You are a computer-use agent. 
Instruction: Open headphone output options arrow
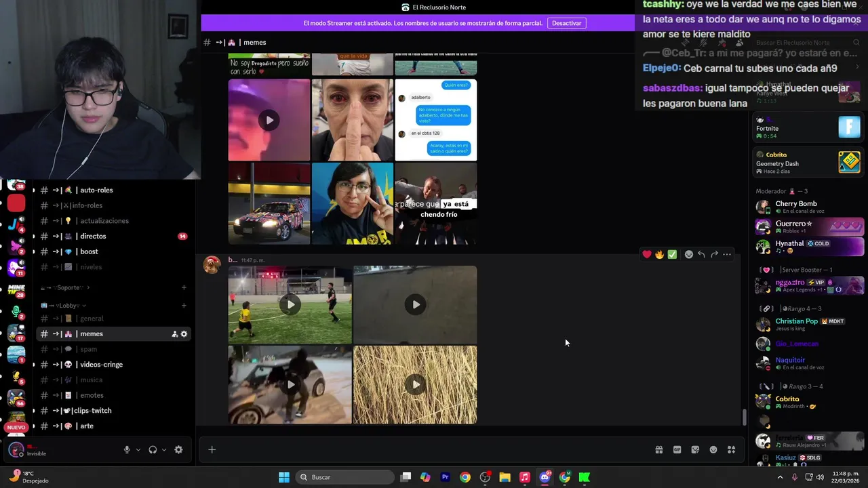(163, 449)
